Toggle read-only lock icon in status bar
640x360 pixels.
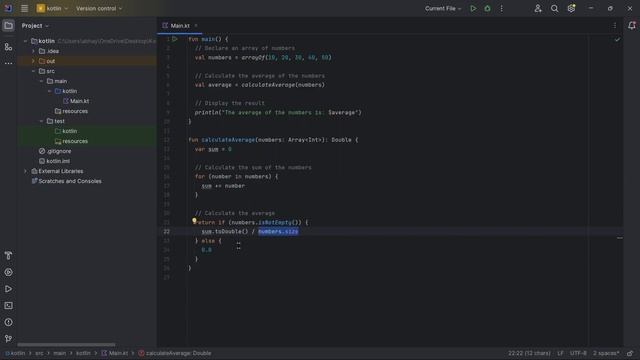click(x=630, y=353)
